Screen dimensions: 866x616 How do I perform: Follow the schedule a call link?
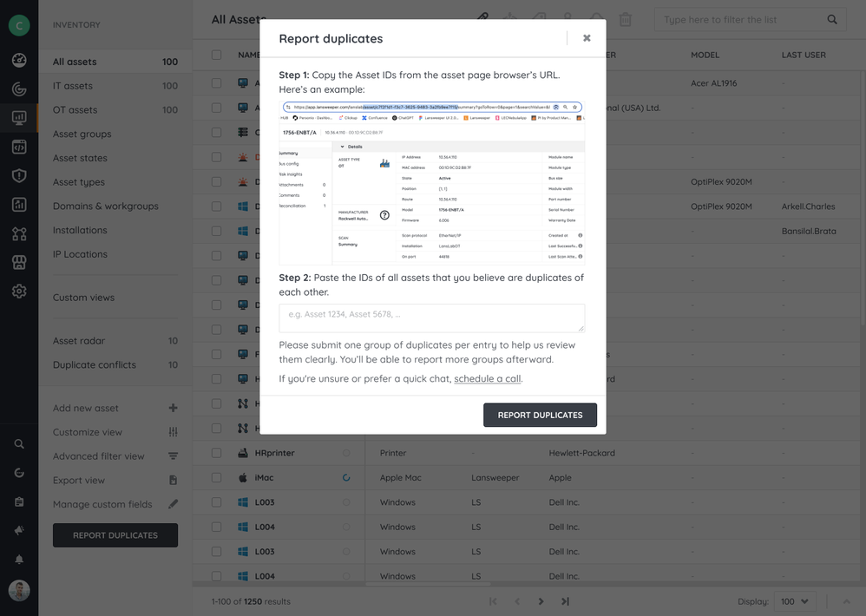click(487, 379)
